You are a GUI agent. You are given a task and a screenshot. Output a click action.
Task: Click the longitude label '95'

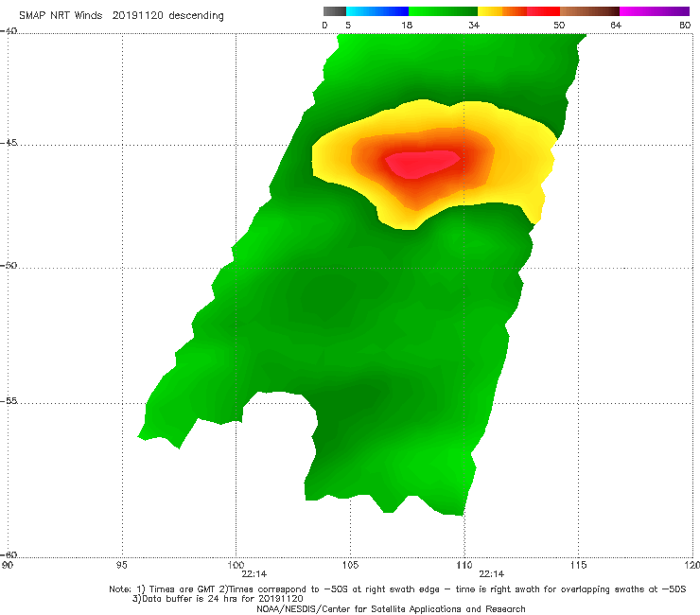click(x=121, y=566)
